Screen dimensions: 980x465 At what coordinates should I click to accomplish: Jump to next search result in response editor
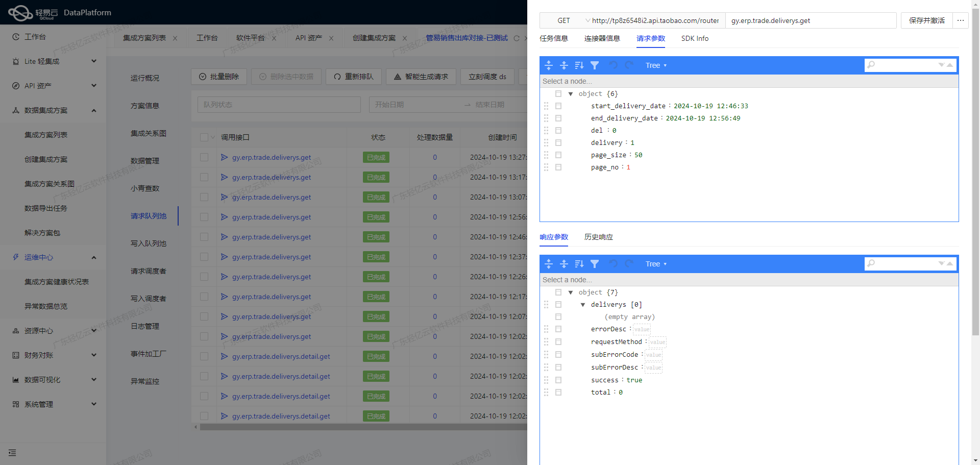point(941,264)
